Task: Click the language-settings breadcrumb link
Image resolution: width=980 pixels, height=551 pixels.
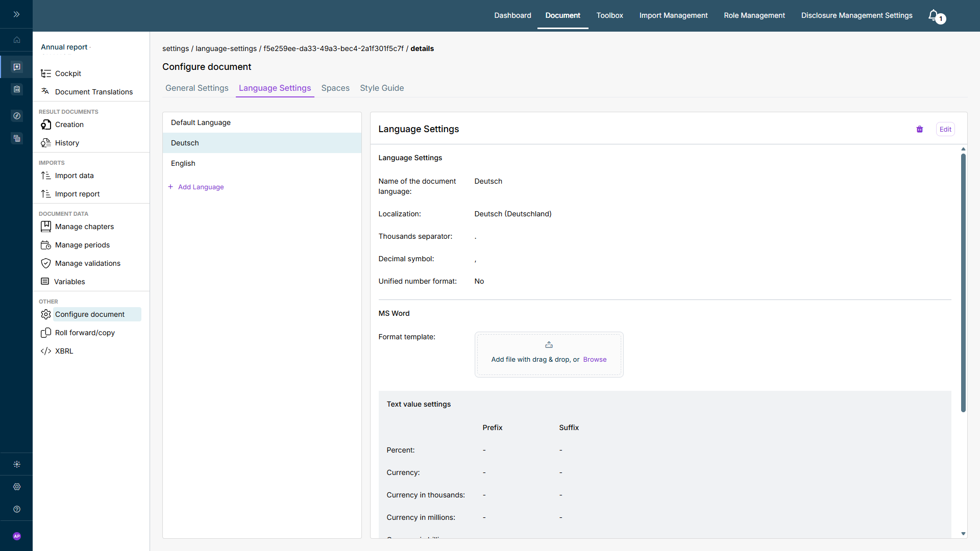Action: click(226, 48)
